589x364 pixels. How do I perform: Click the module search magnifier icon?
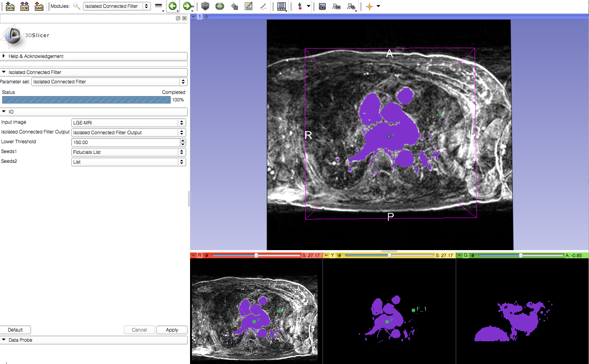pos(76,6)
